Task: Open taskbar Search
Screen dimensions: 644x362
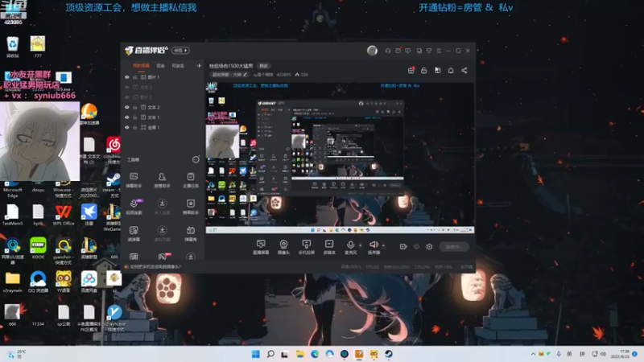Action: [270, 354]
